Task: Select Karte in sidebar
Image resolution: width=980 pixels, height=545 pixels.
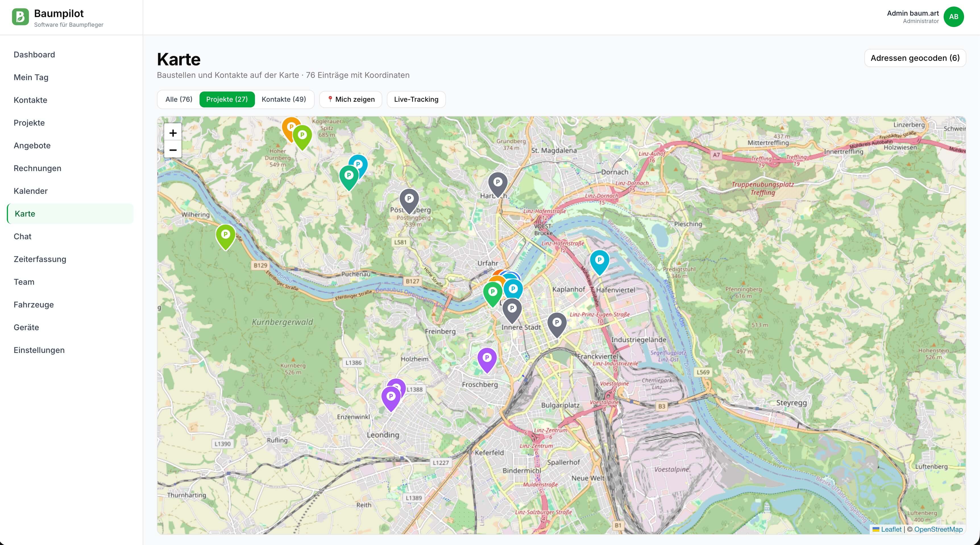Action: [x=70, y=214]
